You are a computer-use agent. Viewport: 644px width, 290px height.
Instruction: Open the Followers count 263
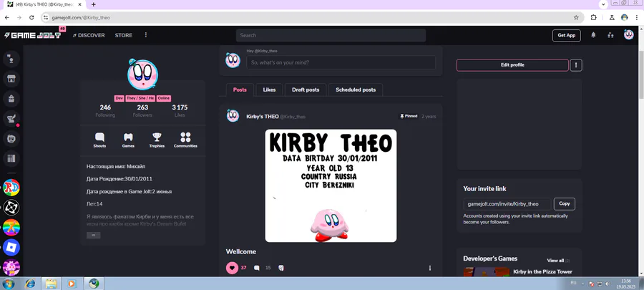click(x=142, y=110)
